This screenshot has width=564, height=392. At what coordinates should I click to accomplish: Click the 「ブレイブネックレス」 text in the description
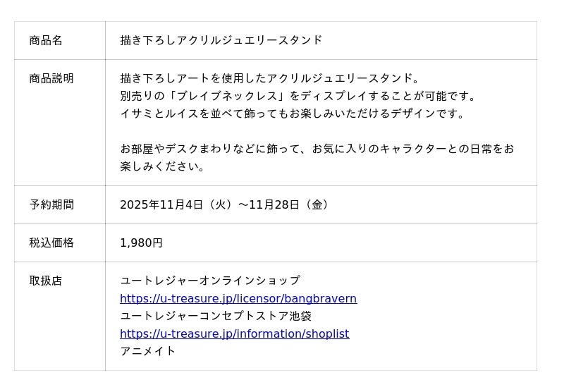[x=230, y=97]
